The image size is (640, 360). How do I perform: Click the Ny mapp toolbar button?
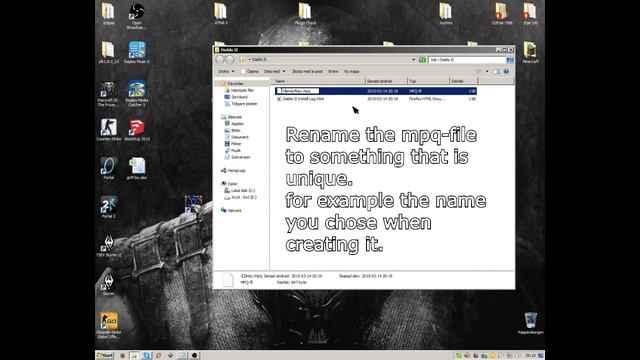[x=351, y=71]
